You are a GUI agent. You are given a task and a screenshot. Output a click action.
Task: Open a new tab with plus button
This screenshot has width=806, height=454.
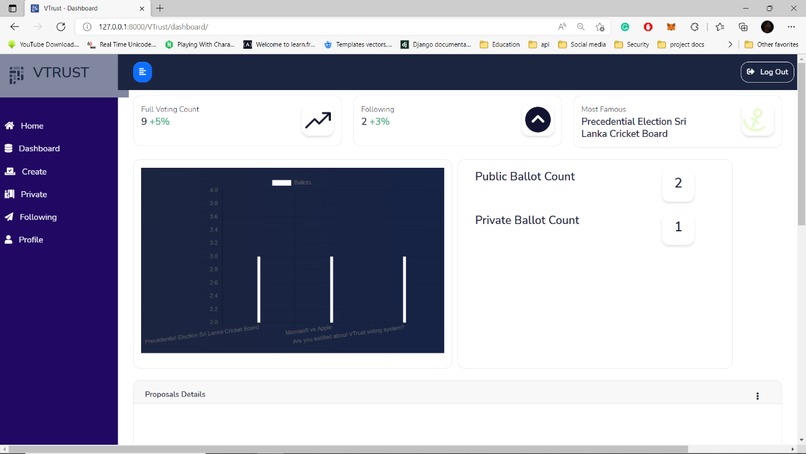pos(160,8)
